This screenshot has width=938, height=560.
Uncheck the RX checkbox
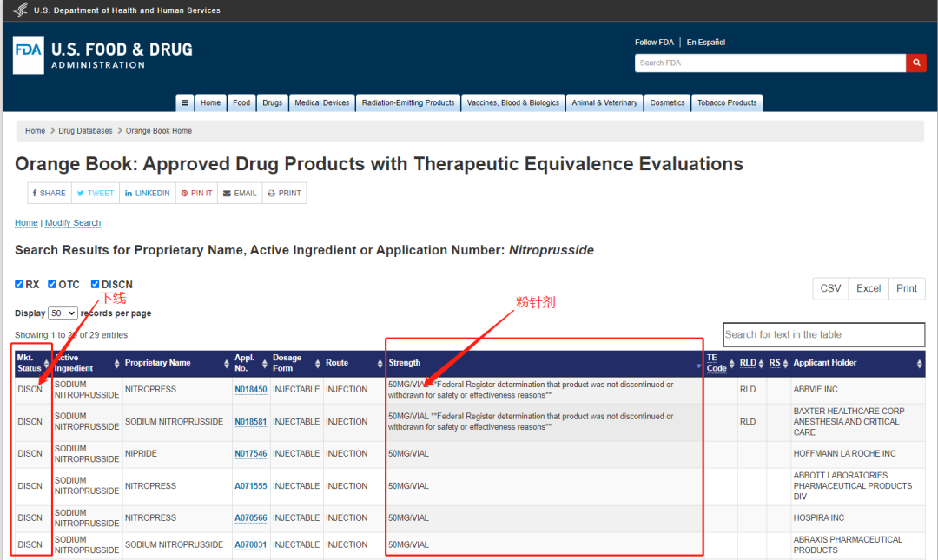point(20,284)
